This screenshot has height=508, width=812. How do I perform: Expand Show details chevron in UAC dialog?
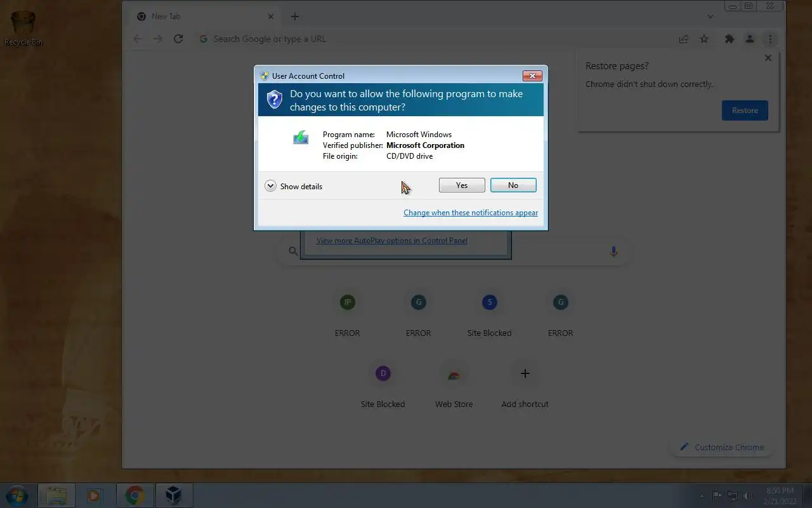[x=270, y=186]
